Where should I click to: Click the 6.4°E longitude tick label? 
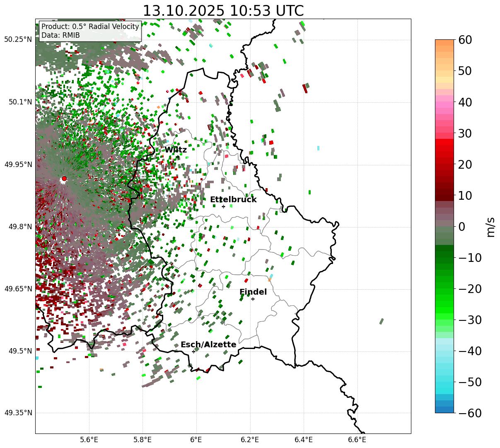tap(303, 440)
